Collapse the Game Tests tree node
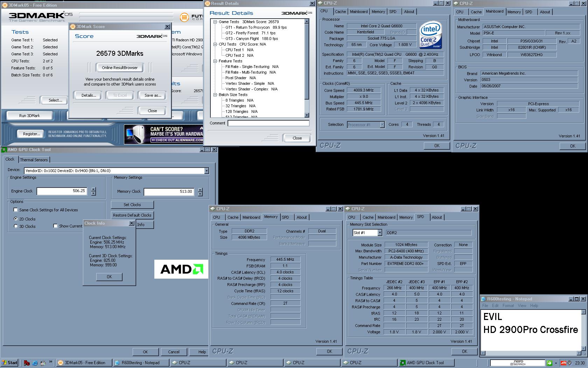588x368 pixels. pos(215,22)
